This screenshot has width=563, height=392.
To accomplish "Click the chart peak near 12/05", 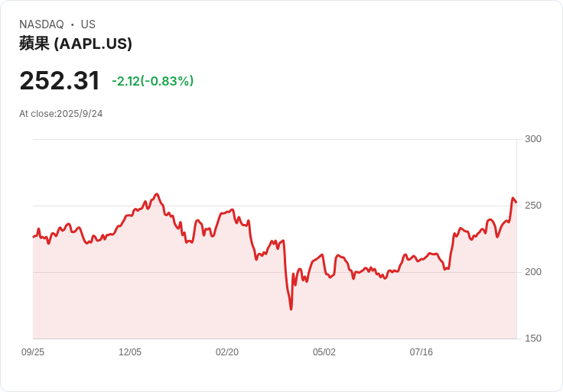I will (157, 194).
